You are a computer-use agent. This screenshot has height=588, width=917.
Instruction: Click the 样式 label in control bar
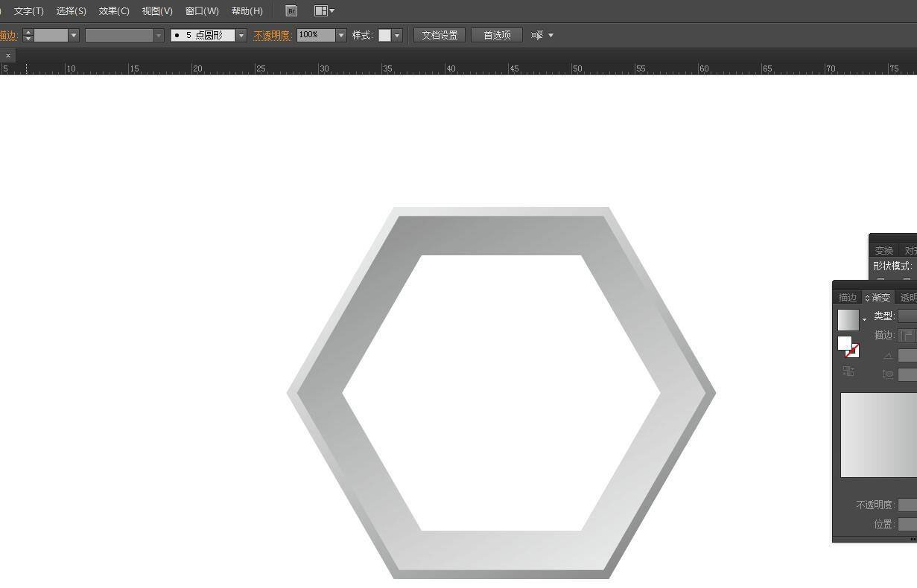coord(361,35)
